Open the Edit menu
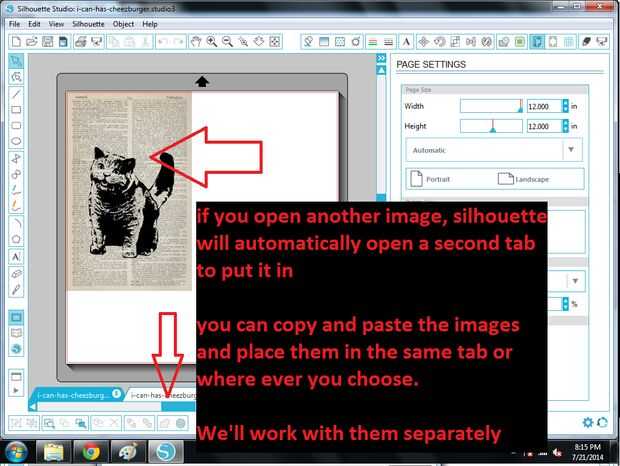620x466 pixels. (34, 24)
